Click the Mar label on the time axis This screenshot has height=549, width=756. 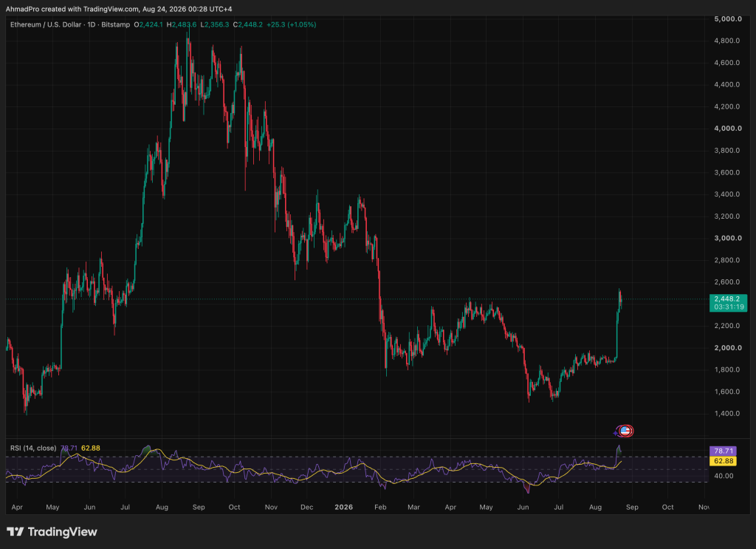pos(413,507)
